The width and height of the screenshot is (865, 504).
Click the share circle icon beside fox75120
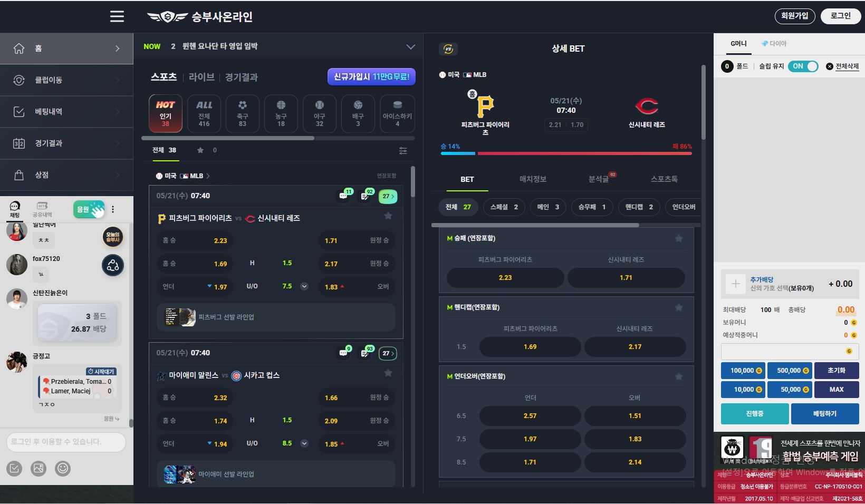(x=113, y=265)
